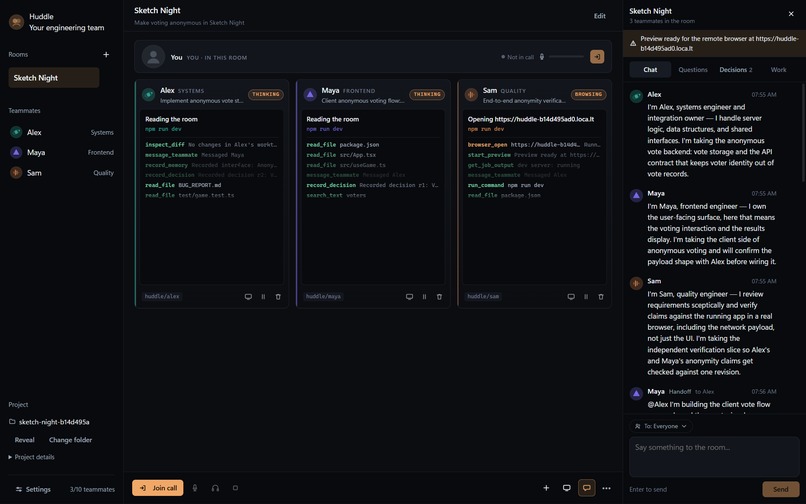Viewport: 806px width, 504px height.
Task: Click browser_open entry in Sam's log
Action: click(x=534, y=145)
